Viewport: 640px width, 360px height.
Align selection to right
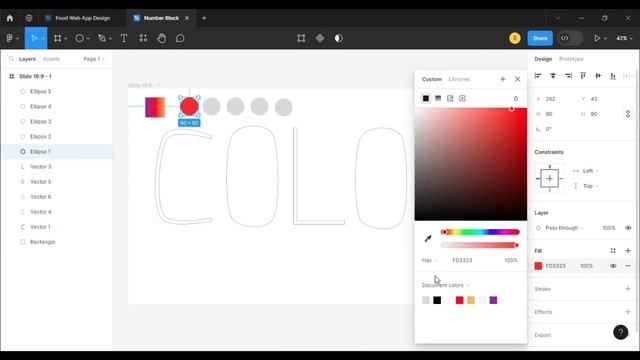(568, 76)
